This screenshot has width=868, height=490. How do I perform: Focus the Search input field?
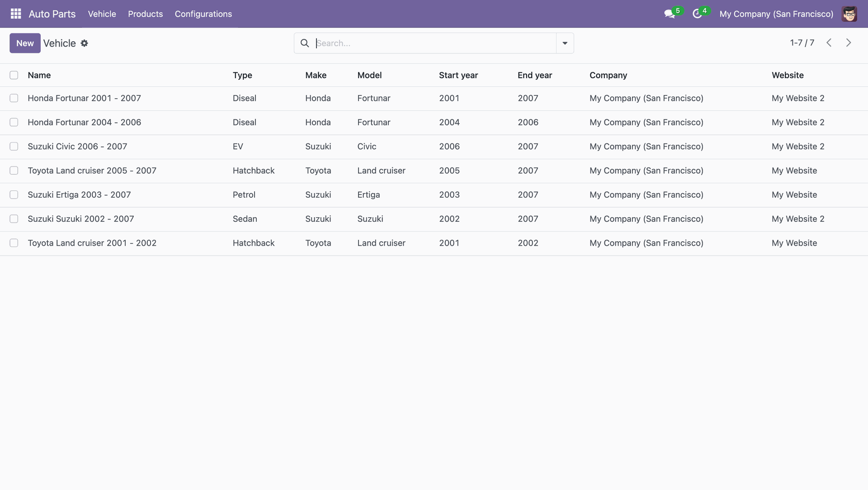pyautogui.click(x=434, y=43)
